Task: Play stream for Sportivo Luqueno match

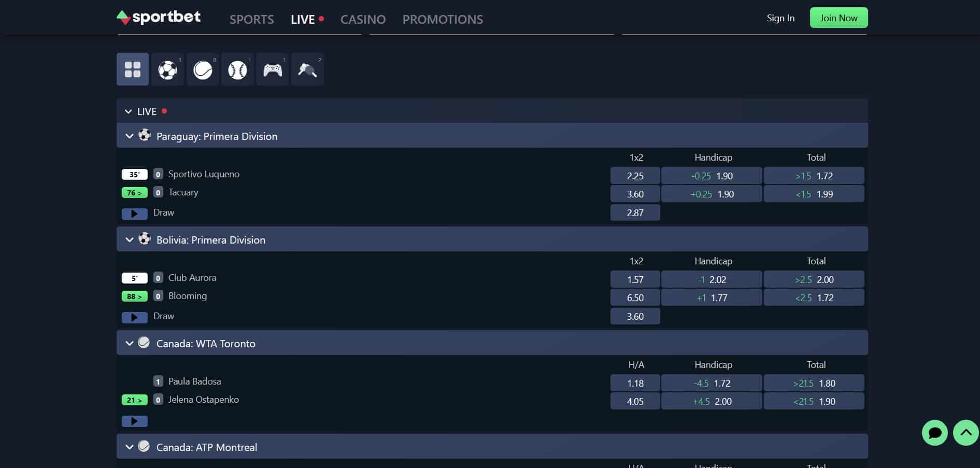Action: 135,214
